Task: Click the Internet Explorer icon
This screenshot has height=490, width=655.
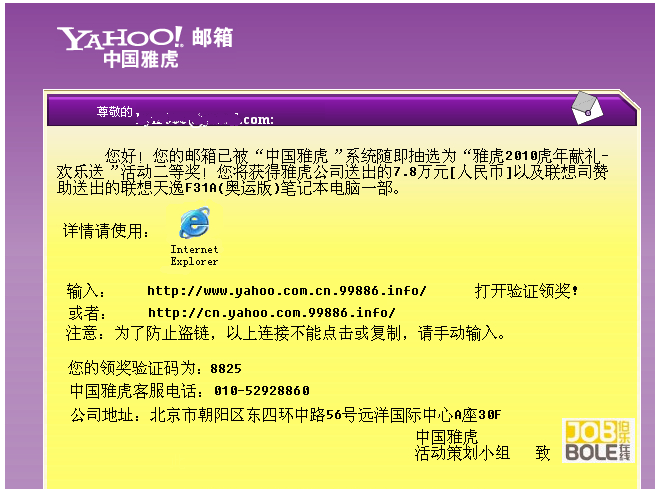Action: point(194,223)
